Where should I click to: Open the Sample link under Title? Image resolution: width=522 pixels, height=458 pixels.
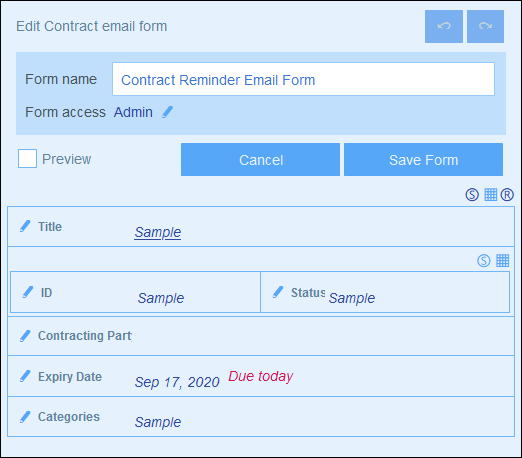pyautogui.click(x=158, y=232)
